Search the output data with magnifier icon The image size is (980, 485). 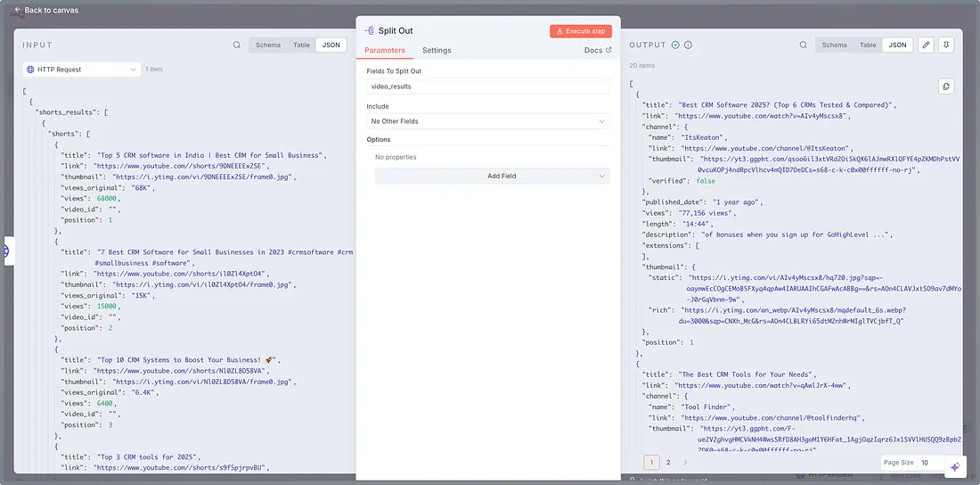coord(804,45)
